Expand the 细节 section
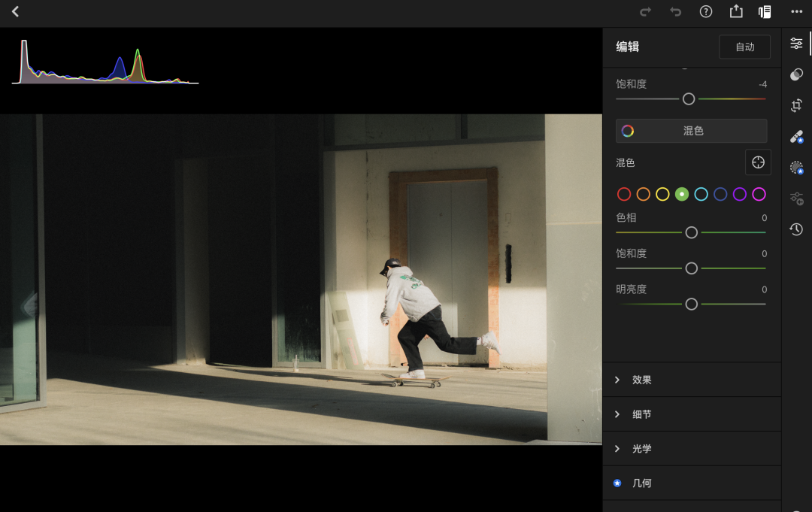The image size is (812, 512). [x=641, y=414]
